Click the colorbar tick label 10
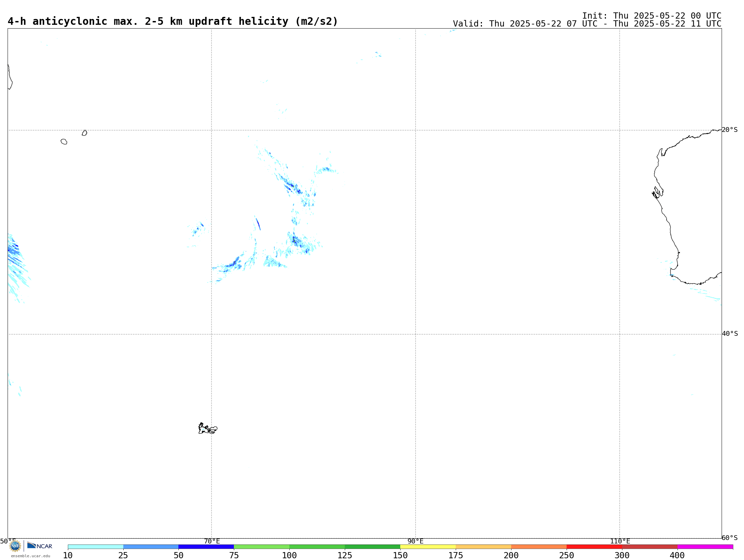Viewport: 744px width, 560px height. (68, 555)
